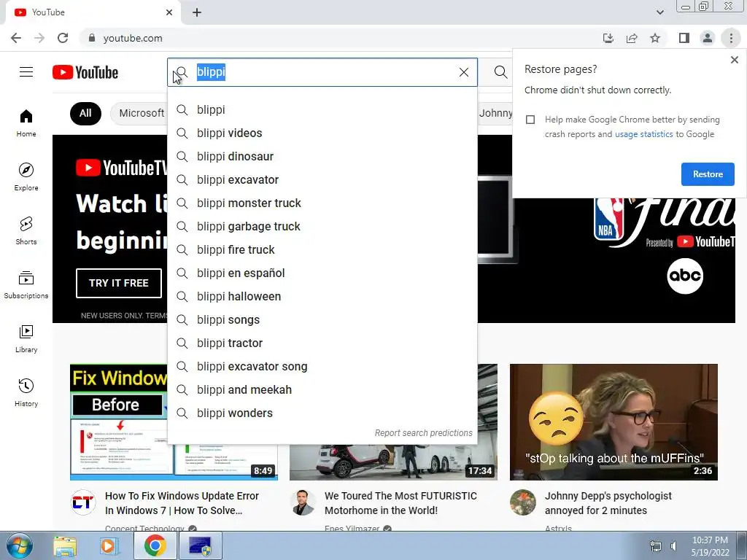Open Windows Explorer from taskbar

point(65,546)
